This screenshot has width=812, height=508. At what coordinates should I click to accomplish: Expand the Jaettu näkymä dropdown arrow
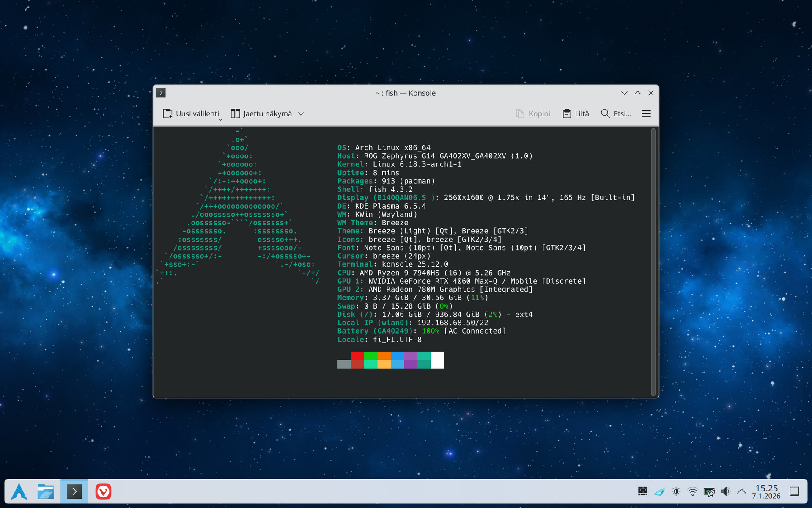(301, 113)
